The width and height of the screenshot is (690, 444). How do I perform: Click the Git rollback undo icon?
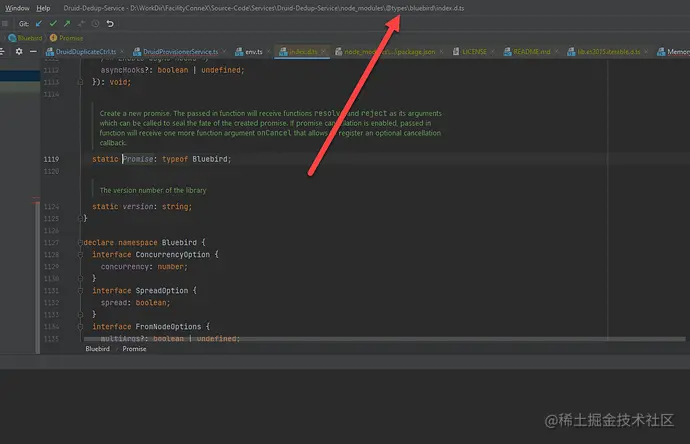coord(110,23)
